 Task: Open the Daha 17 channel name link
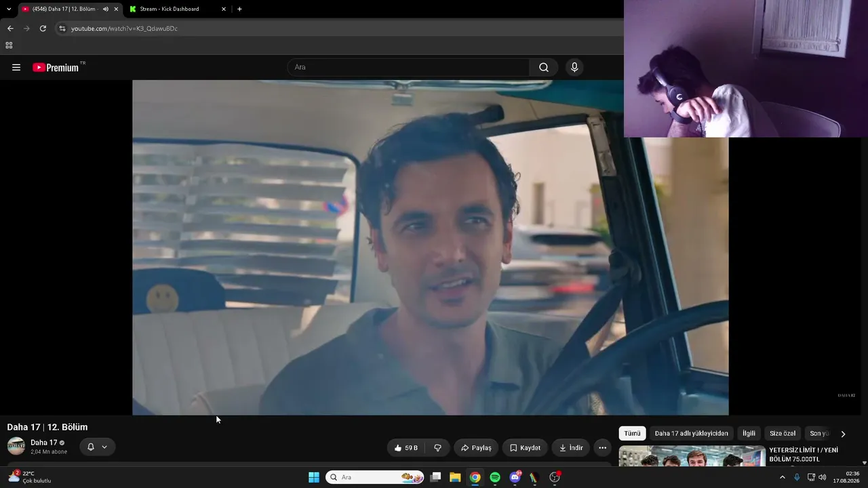tap(44, 443)
